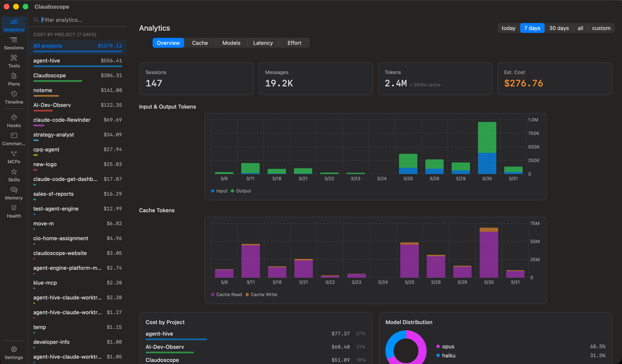Open the Memory panel
The height and width of the screenshot is (364, 622).
[14, 194]
